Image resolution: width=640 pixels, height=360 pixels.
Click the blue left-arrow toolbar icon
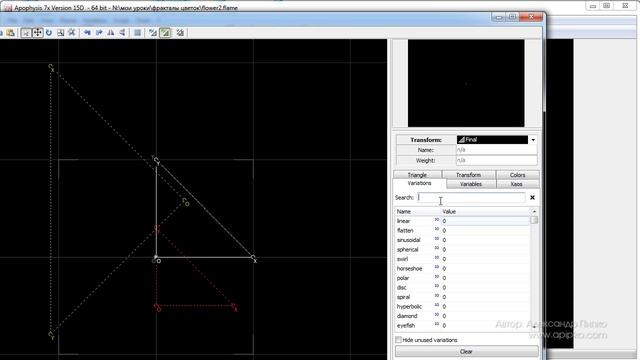pyautogui.click(x=87, y=33)
